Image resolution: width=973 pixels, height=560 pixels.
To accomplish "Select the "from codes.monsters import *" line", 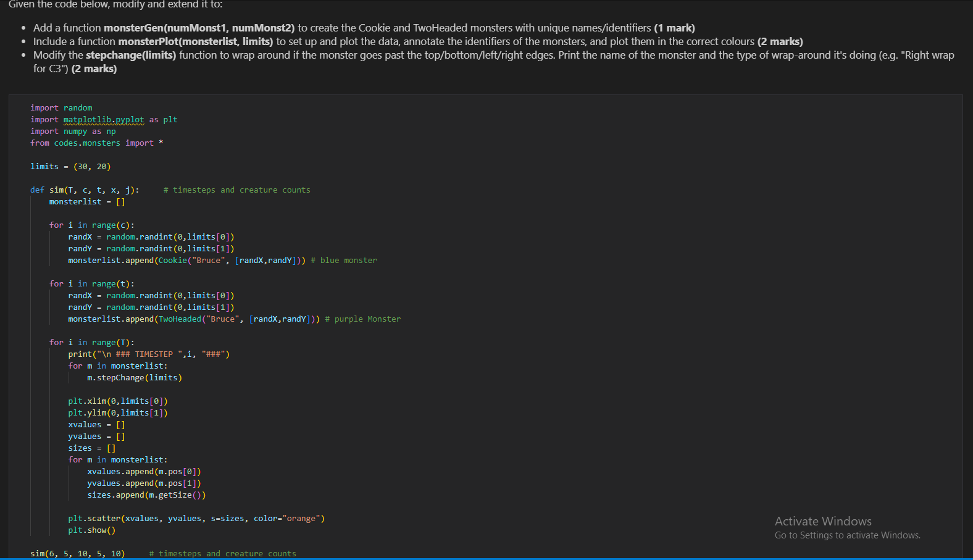I will [97, 143].
